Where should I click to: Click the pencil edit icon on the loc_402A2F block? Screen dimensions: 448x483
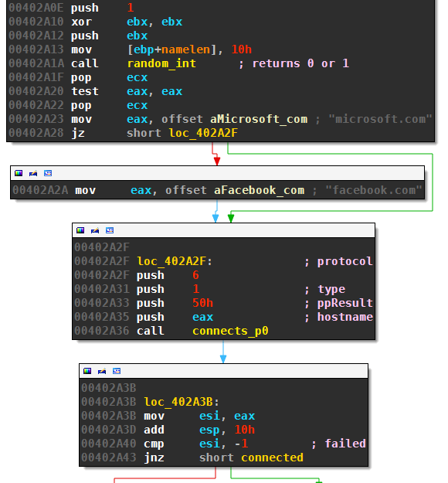[x=95, y=230]
